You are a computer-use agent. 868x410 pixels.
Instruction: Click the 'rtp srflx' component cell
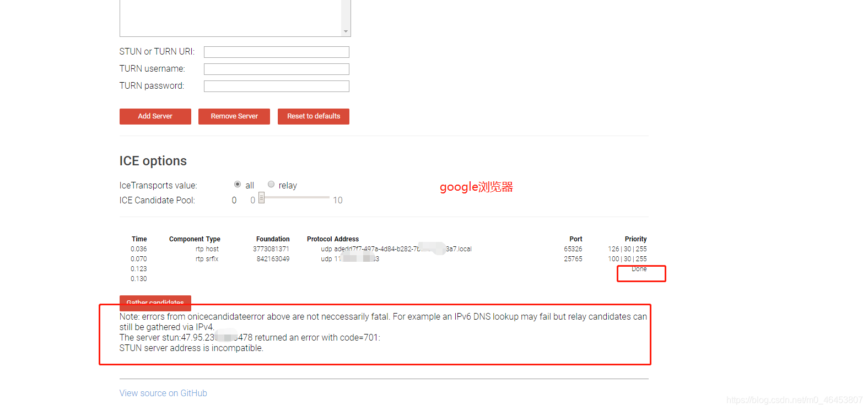point(207,259)
